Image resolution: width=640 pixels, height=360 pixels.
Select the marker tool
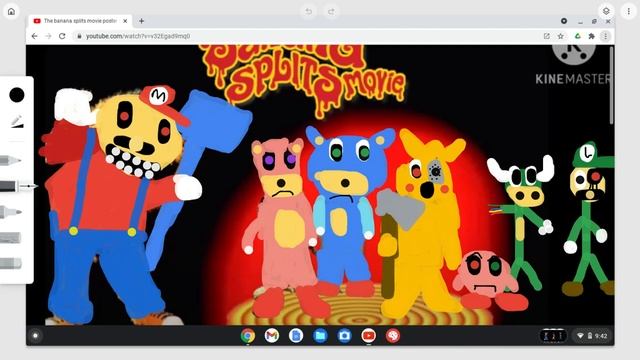(11, 212)
